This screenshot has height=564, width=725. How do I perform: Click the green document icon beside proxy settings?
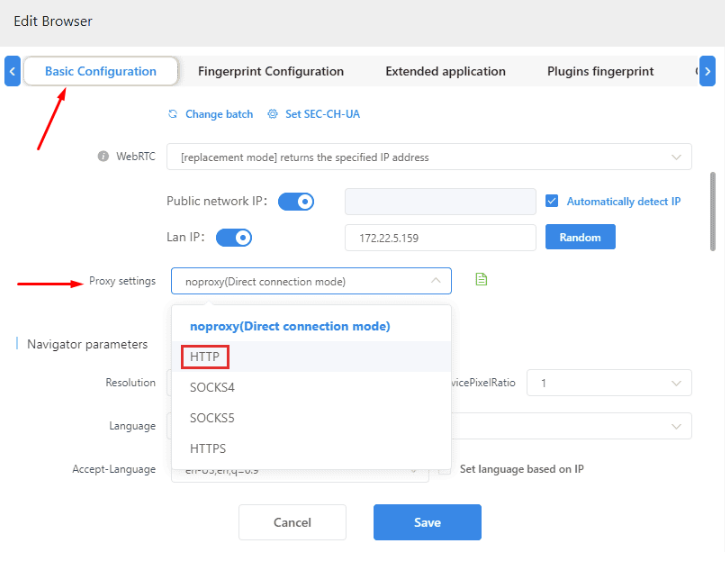(481, 280)
